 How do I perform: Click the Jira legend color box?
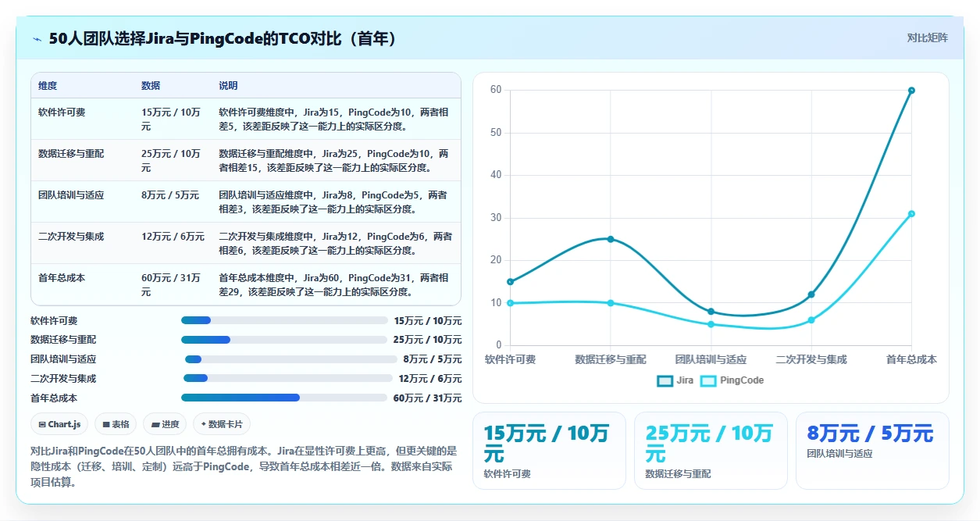click(x=665, y=381)
